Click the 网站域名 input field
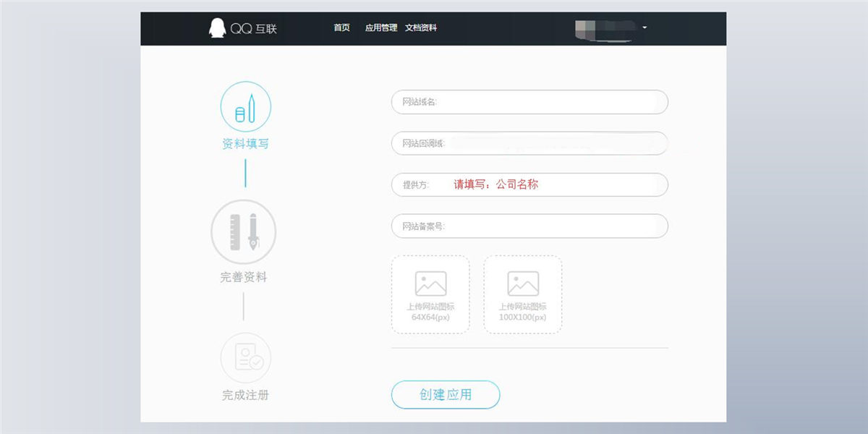 pyautogui.click(x=529, y=102)
